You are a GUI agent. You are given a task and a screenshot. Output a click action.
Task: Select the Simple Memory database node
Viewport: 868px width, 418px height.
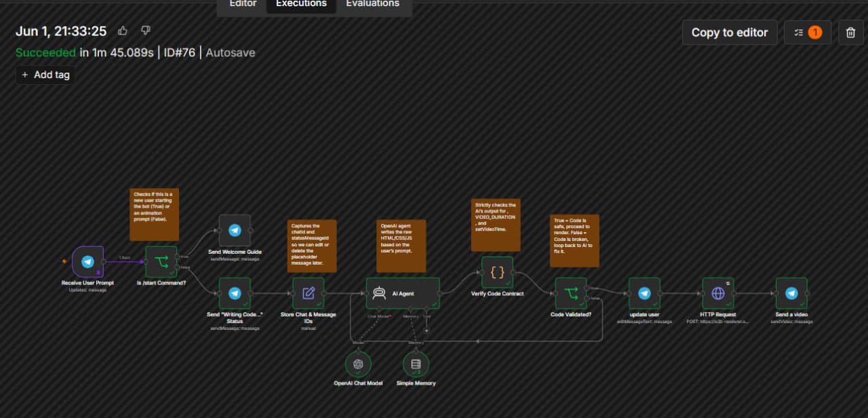click(416, 364)
